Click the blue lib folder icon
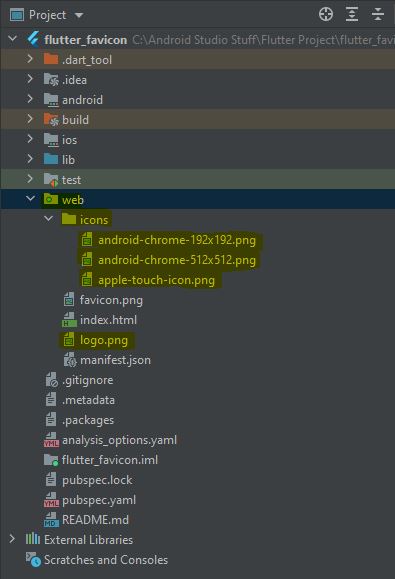Image resolution: width=395 pixels, height=579 pixels. point(51,159)
